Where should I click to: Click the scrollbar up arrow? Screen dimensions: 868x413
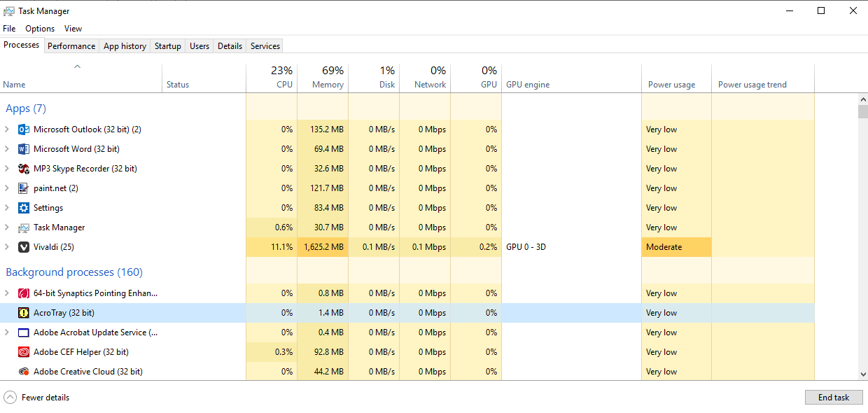pos(862,99)
